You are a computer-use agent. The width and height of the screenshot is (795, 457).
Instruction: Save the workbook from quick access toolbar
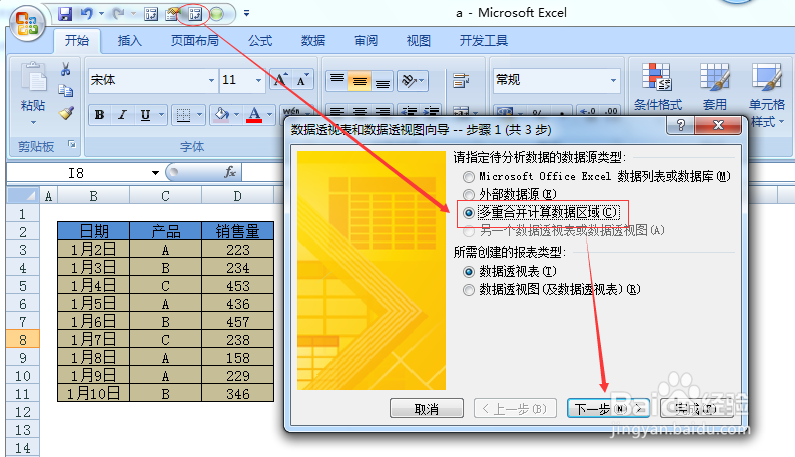point(65,14)
